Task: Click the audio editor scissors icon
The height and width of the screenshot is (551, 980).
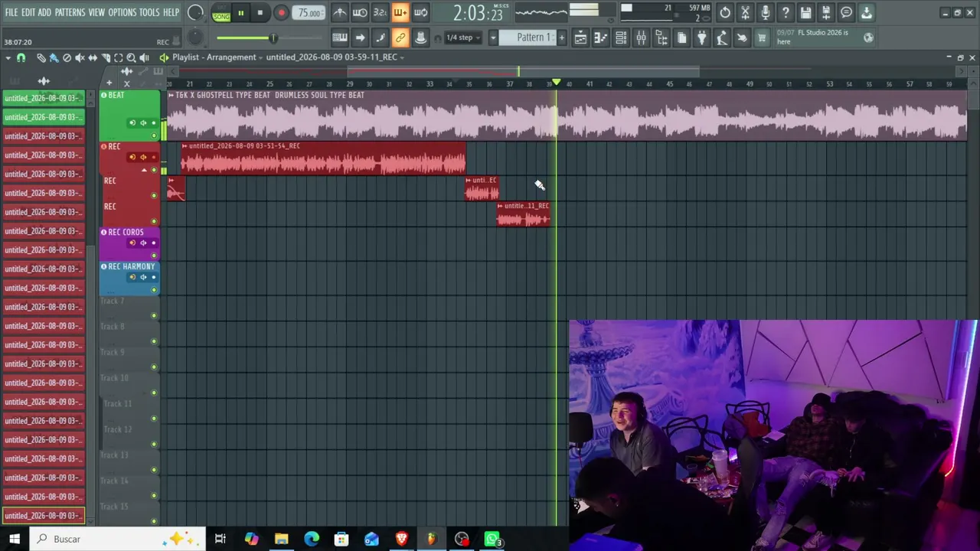Action: point(745,12)
